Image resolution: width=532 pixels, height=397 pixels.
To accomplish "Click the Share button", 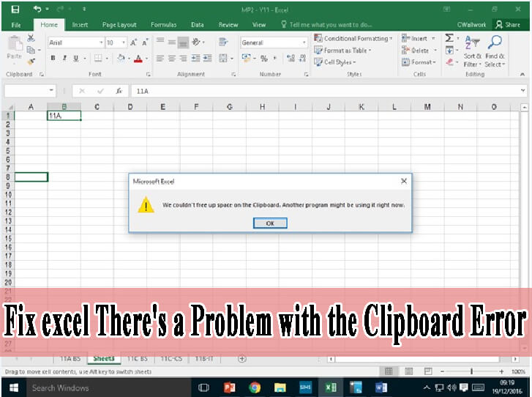I will [508, 25].
